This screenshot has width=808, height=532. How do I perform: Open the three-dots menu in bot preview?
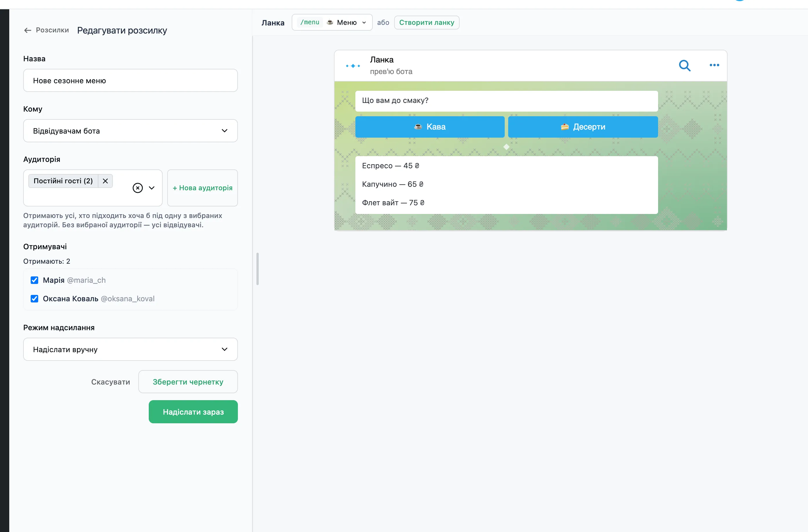pyautogui.click(x=714, y=65)
